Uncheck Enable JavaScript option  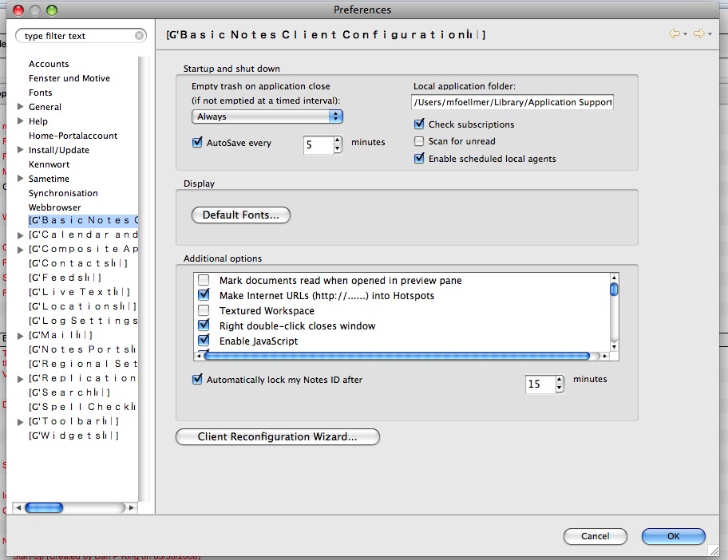click(204, 341)
